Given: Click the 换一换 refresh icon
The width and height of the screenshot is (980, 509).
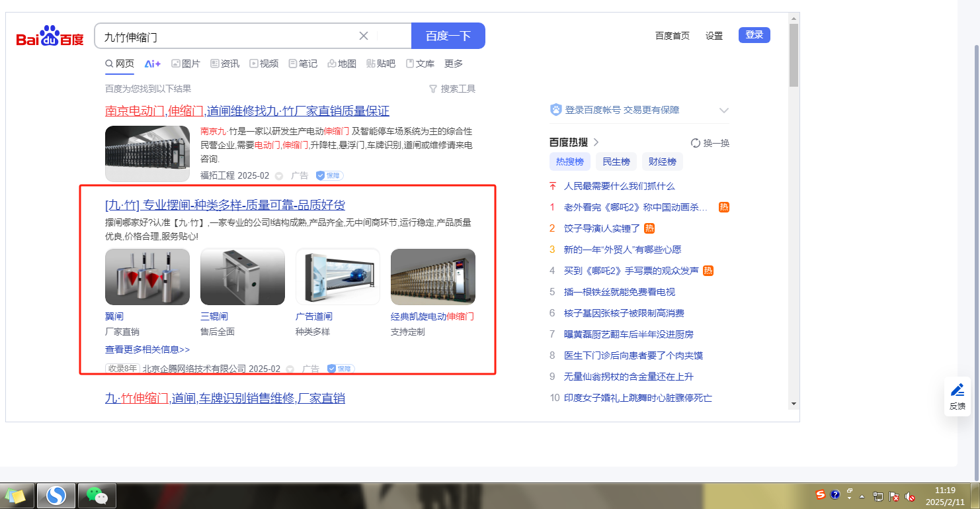Looking at the screenshot, I should point(696,143).
